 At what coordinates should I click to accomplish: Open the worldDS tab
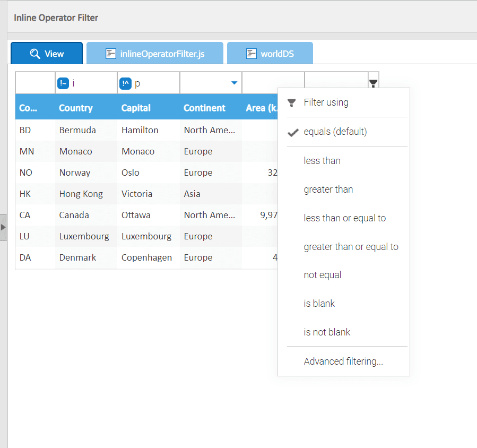click(270, 53)
